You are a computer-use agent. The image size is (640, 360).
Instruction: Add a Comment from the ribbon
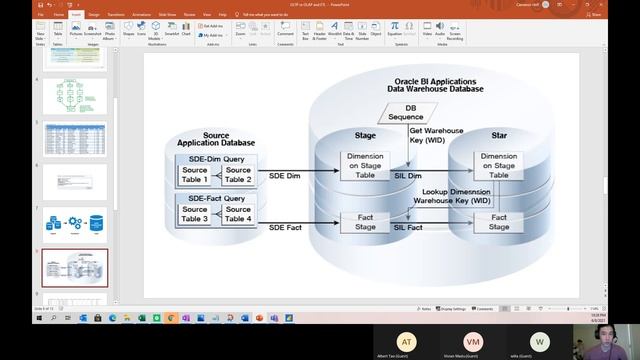coord(285,29)
